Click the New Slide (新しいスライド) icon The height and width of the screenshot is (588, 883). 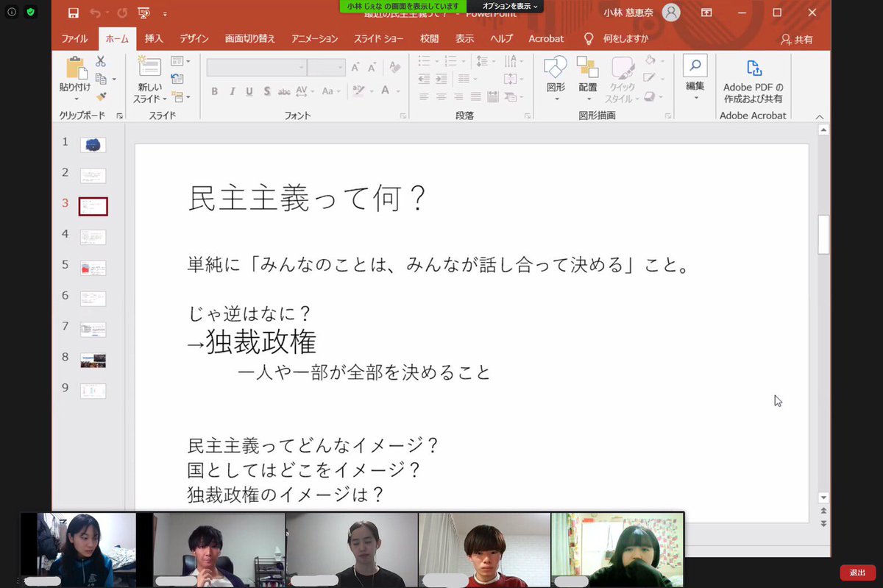149,67
